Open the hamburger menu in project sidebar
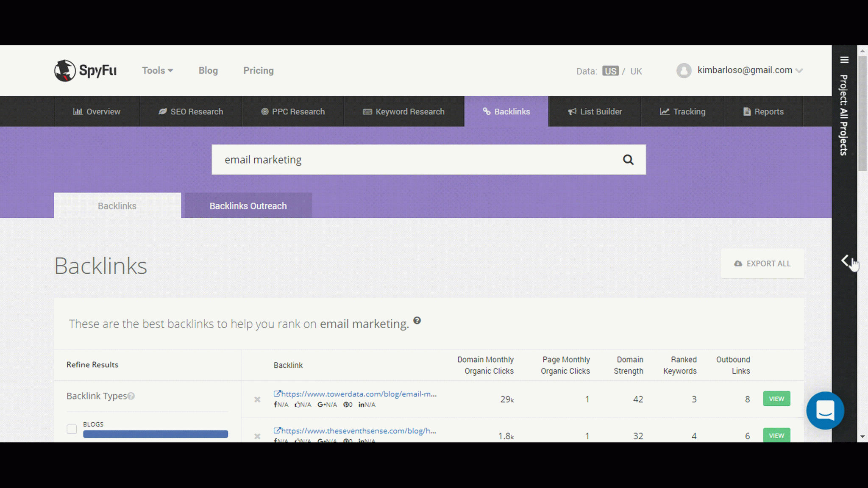868x488 pixels. [844, 60]
